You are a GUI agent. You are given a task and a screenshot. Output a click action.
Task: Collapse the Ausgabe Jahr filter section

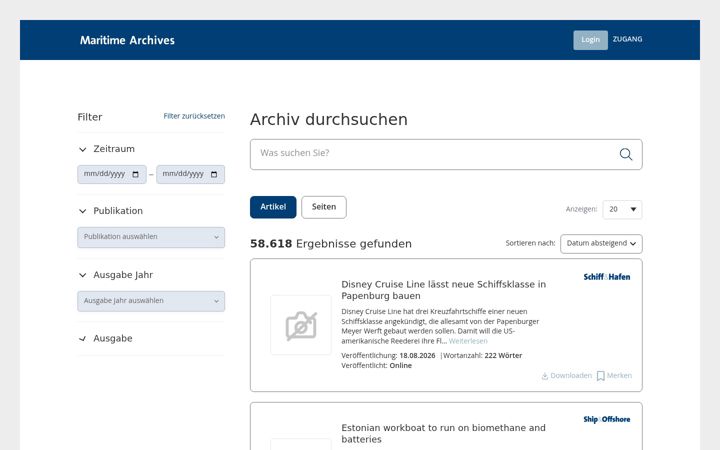point(83,275)
